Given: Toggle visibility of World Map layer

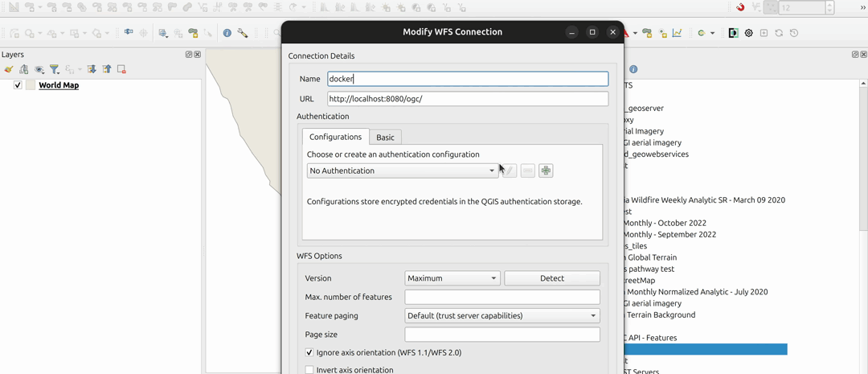Looking at the screenshot, I should coord(18,85).
